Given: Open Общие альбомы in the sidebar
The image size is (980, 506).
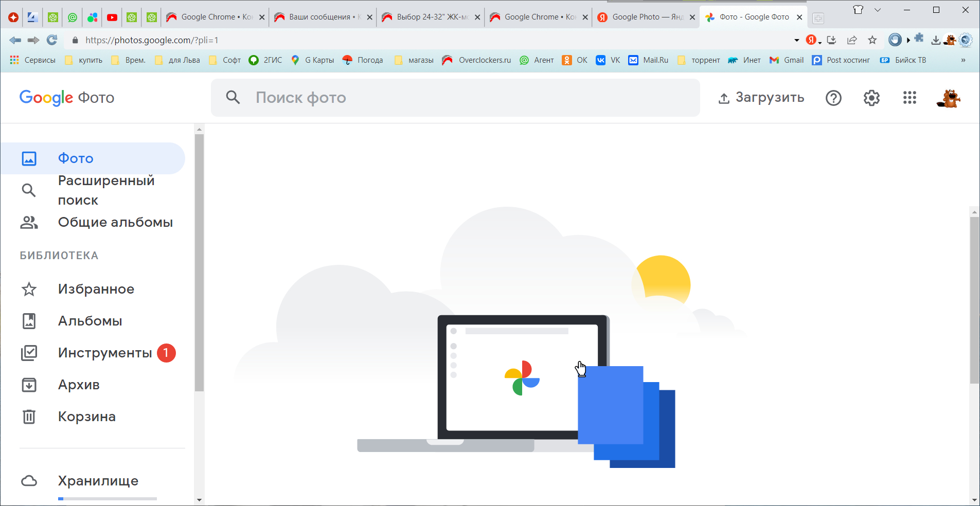Looking at the screenshot, I should [x=93, y=222].
